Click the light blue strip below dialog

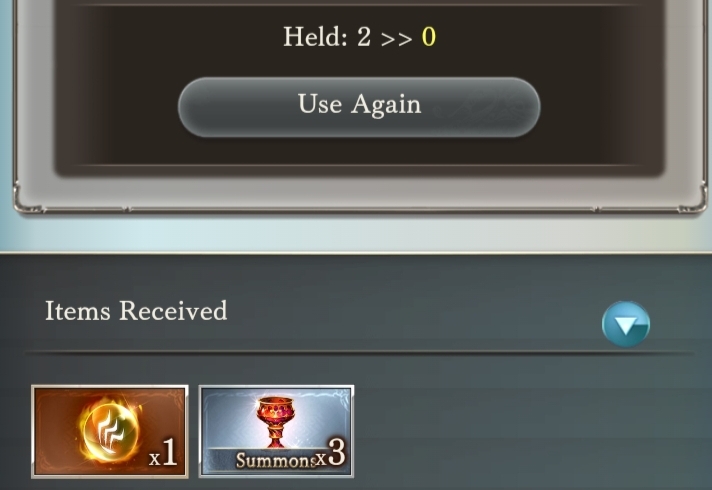pos(356,233)
